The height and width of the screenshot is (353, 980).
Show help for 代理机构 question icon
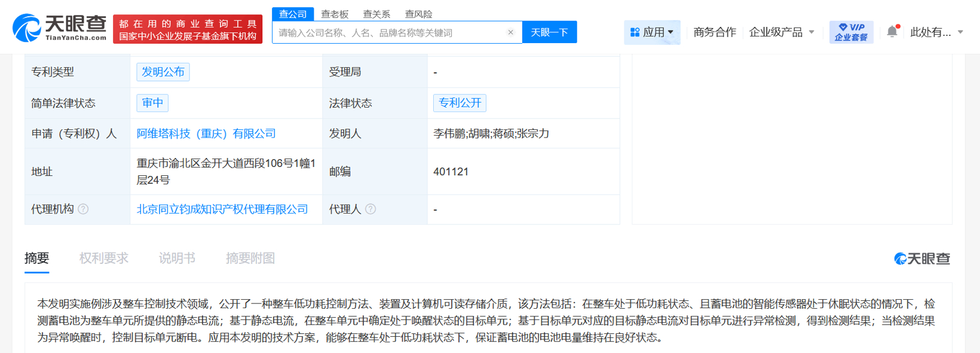pyautogui.click(x=84, y=209)
